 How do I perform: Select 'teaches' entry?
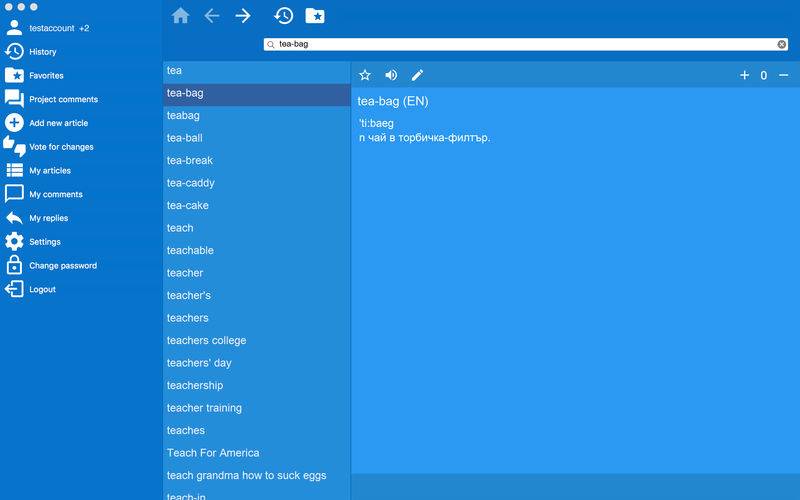(257, 430)
